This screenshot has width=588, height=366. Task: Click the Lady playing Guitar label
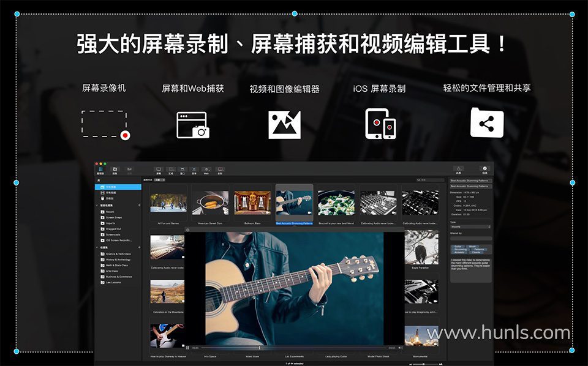tap(336, 357)
